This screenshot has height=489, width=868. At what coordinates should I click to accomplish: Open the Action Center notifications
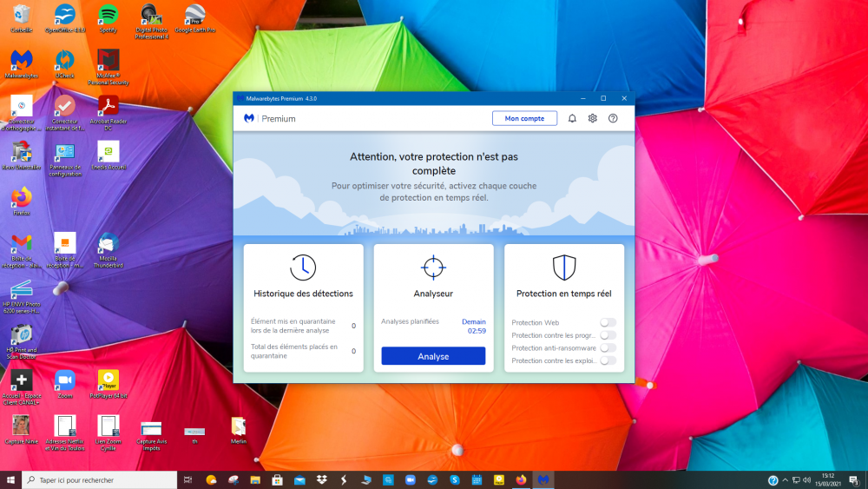[x=854, y=480]
